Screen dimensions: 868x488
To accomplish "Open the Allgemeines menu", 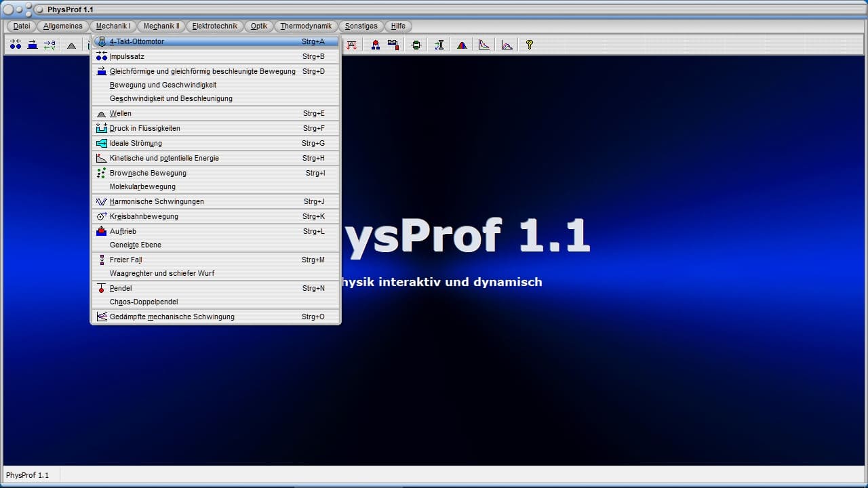I will (x=63, y=26).
